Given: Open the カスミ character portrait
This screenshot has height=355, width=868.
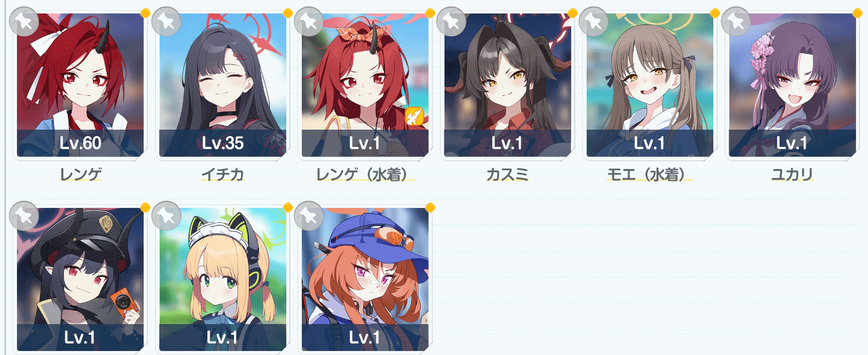Looking at the screenshot, I should [507, 85].
